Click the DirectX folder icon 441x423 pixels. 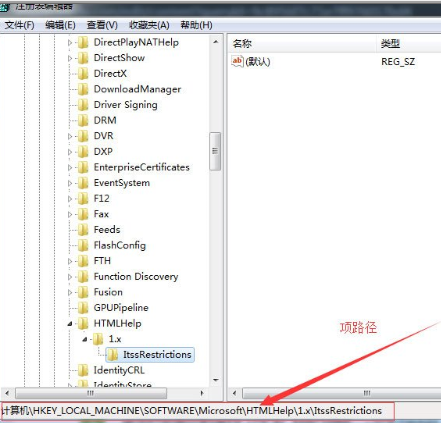83,73
